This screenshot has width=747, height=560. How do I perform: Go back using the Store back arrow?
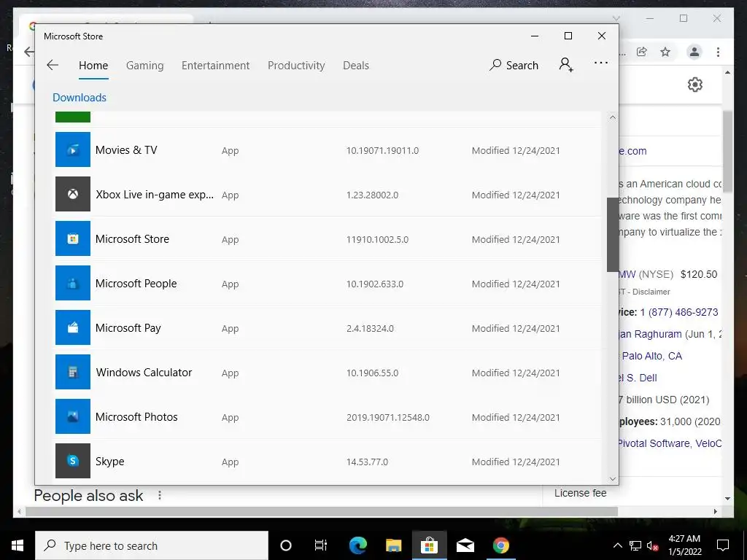pyautogui.click(x=53, y=65)
